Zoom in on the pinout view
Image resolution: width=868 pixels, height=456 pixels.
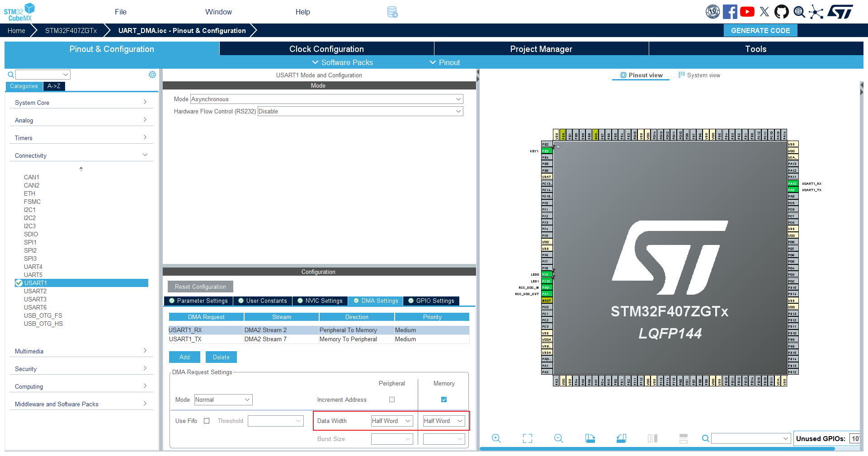click(x=496, y=438)
